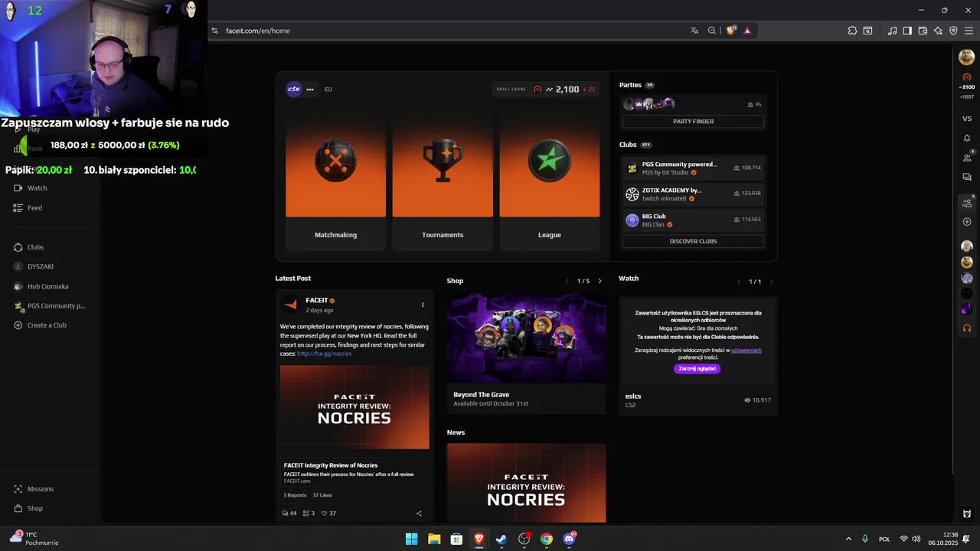Click the profile avatar in right rail
980x551 pixels.
click(x=967, y=57)
